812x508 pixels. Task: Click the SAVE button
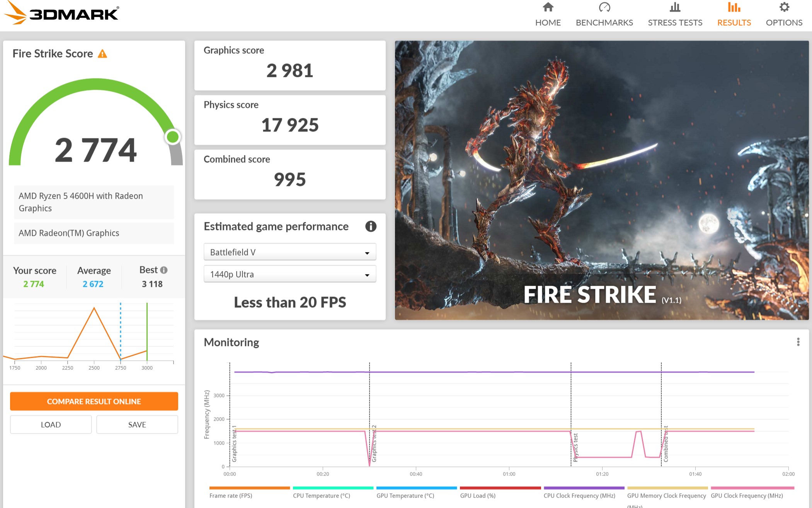coord(137,424)
